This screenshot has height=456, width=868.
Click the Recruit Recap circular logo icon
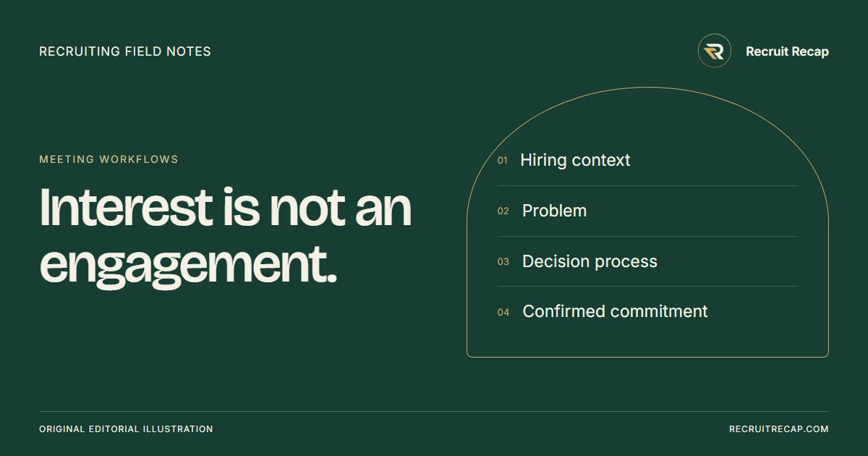pos(715,51)
